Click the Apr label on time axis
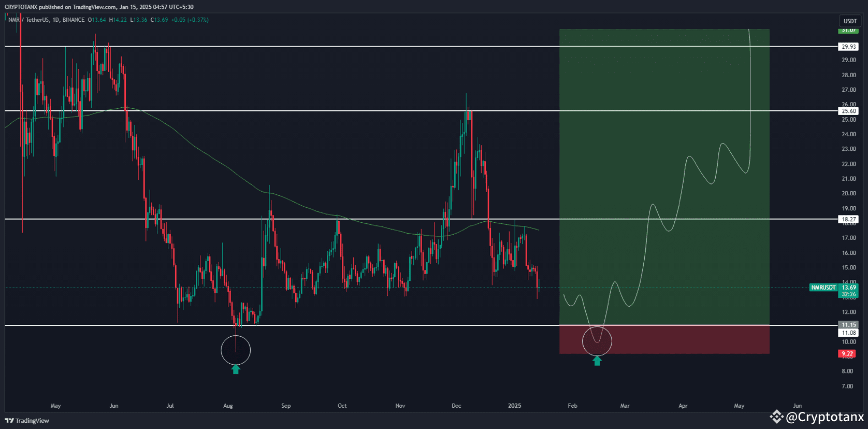The height and width of the screenshot is (429, 868). click(683, 406)
